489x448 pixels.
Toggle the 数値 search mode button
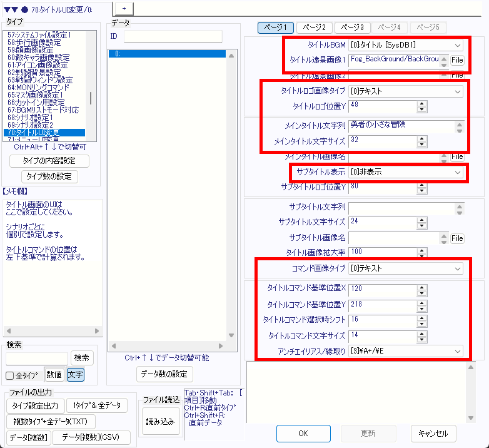[54, 375]
